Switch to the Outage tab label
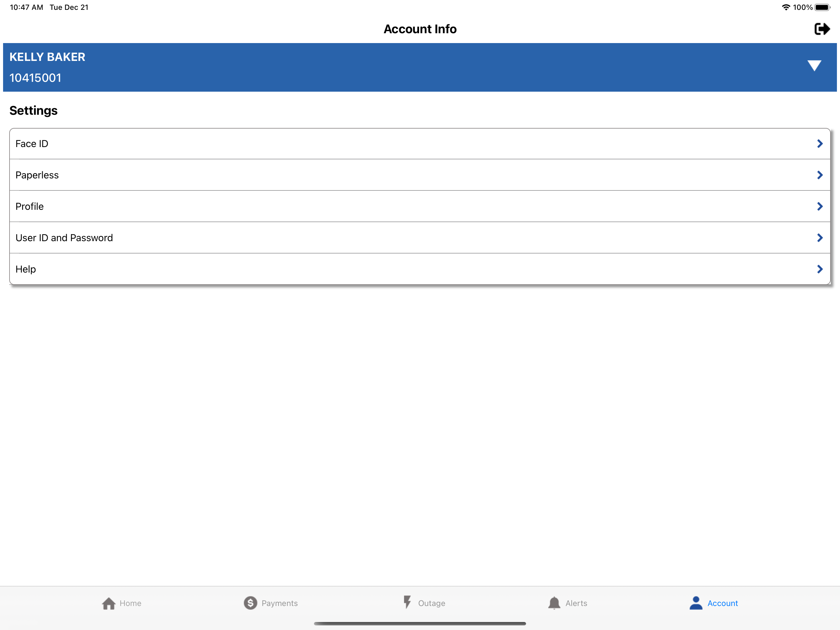 point(431,604)
